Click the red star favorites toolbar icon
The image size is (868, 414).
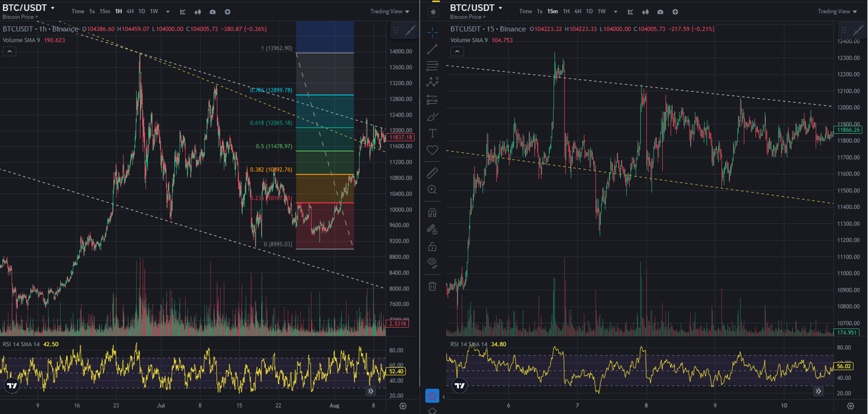432,396
